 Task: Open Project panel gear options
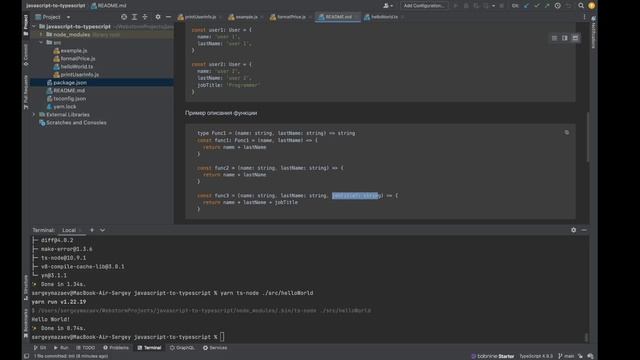158,17
